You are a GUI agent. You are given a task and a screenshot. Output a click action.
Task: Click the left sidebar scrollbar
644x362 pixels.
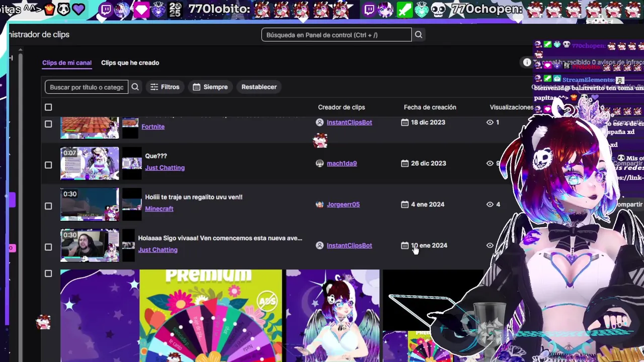click(20, 189)
